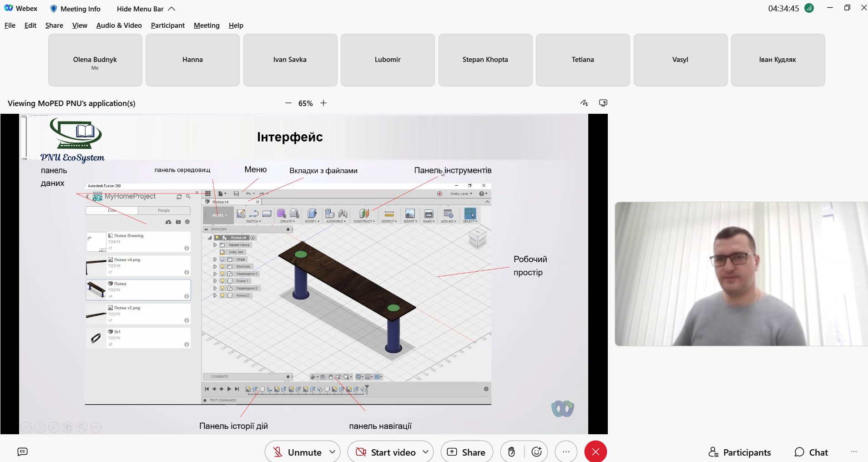The height and width of the screenshot is (462, 868).
Task: Click the Meeting Info shield icon
Action: [54, 9]
